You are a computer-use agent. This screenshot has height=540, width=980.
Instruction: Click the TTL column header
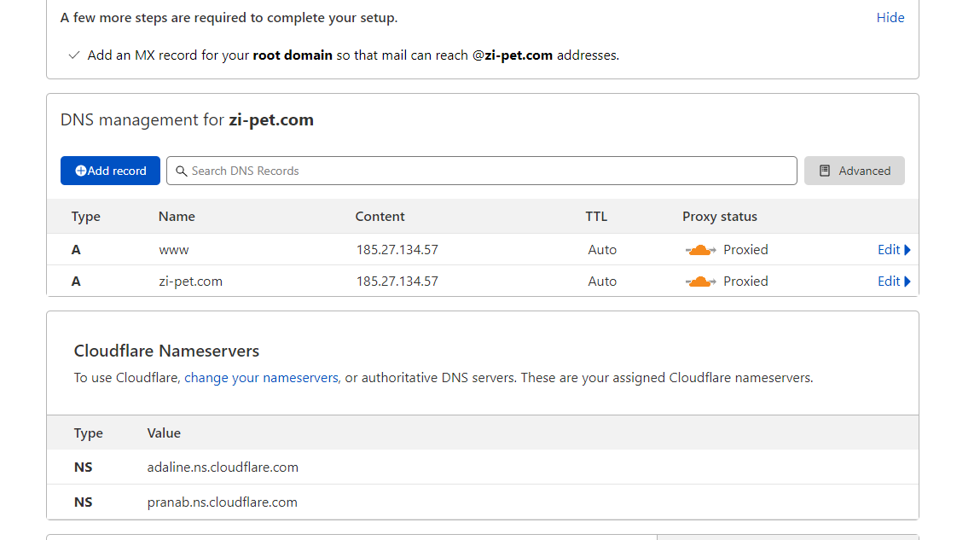pyautogui.click(x=596, y=216)
